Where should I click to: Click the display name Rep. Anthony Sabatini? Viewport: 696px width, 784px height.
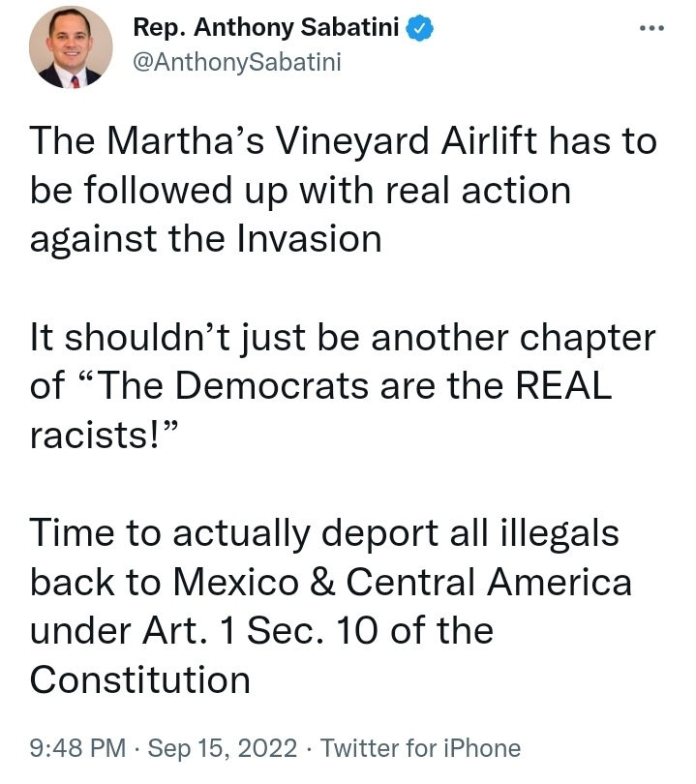[264, 30]
